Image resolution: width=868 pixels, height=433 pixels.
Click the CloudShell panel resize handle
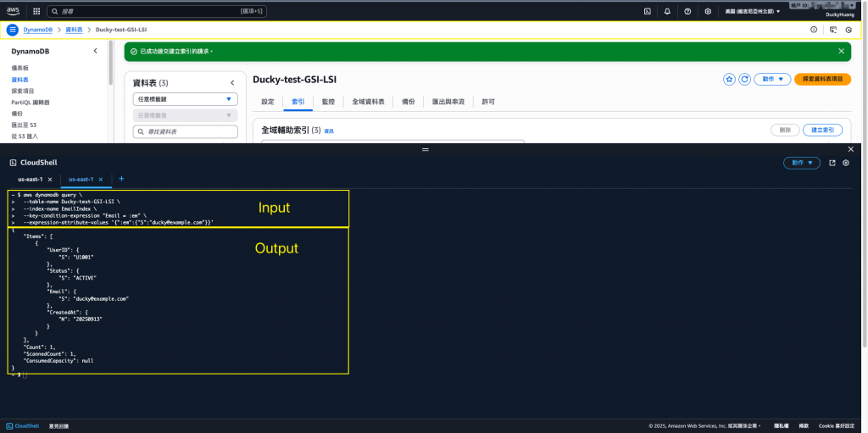click(426, 149)
